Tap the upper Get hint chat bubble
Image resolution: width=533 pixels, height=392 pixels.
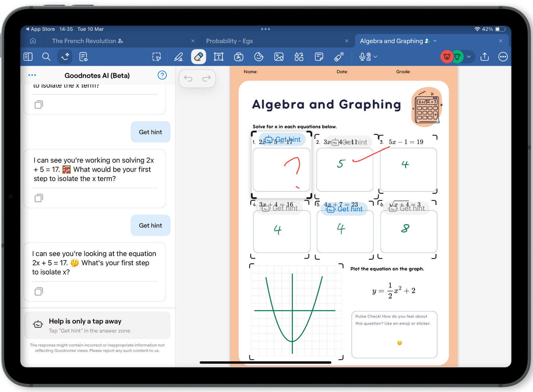coord(150,132)
